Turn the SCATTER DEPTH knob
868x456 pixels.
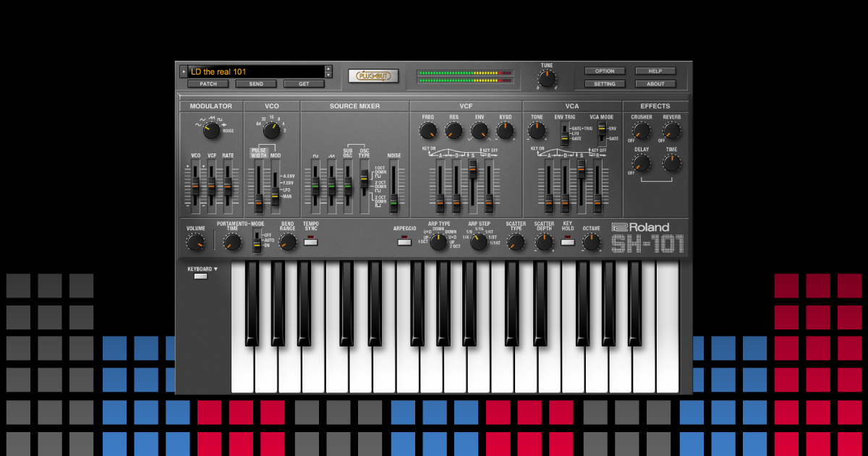(542, 242)
